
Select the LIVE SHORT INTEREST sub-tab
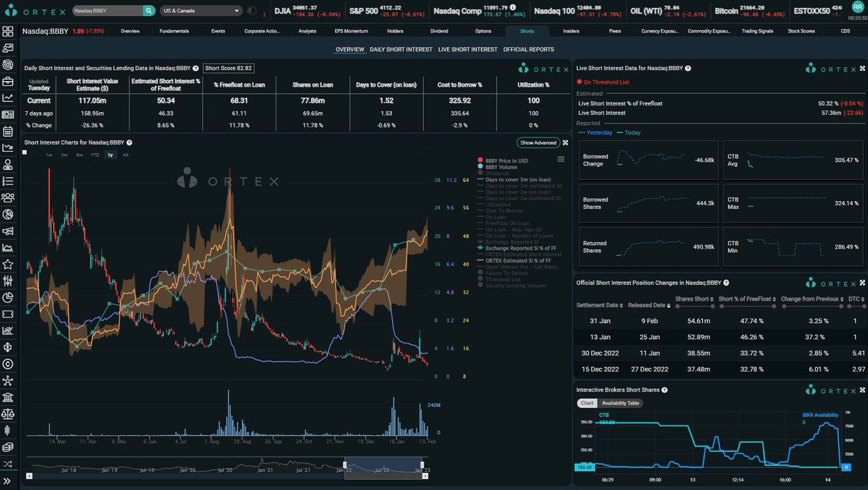click(467, 49)
